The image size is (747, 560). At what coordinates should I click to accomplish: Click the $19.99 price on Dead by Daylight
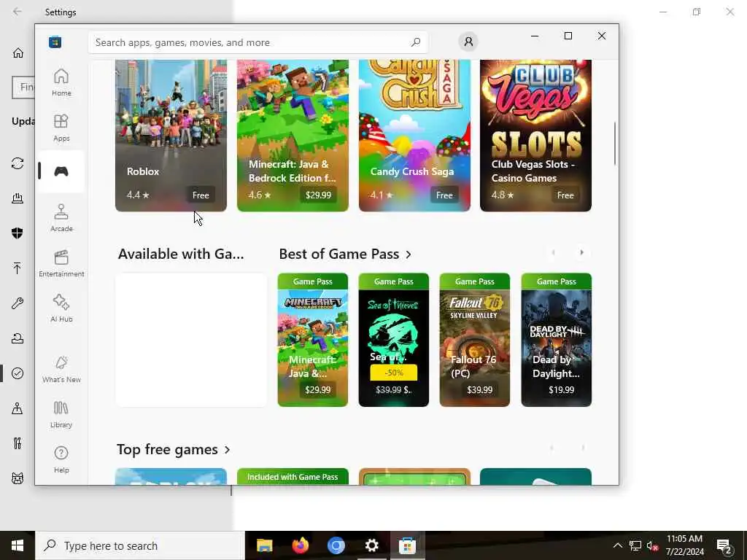coord(561,390)
